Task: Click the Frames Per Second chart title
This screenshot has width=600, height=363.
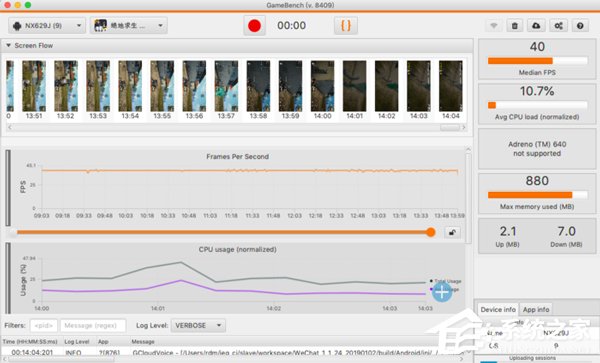Action: [x=237, y=156]
